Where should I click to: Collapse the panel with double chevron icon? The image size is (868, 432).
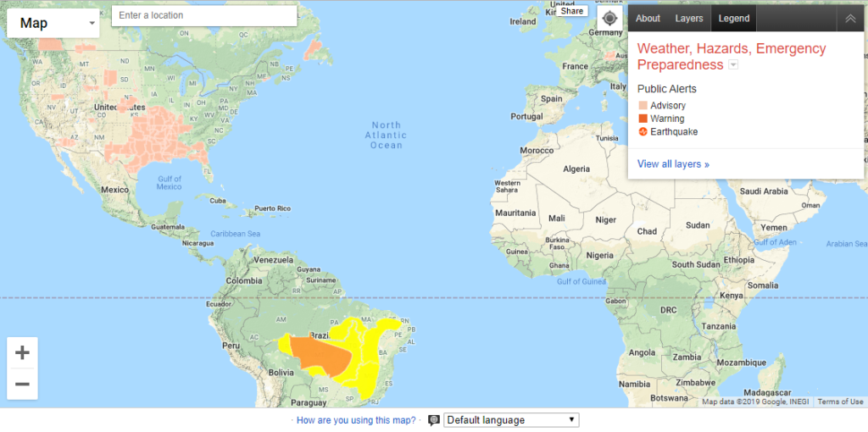[850, 19]
